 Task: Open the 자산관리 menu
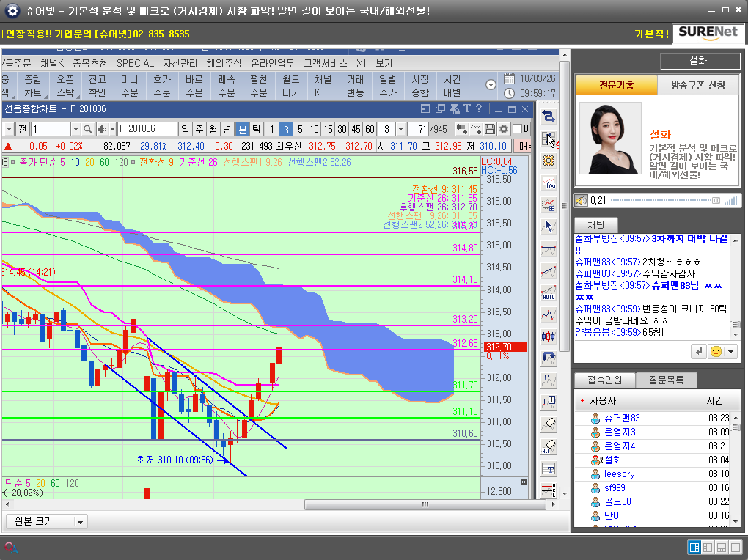(x=180, y=64)
